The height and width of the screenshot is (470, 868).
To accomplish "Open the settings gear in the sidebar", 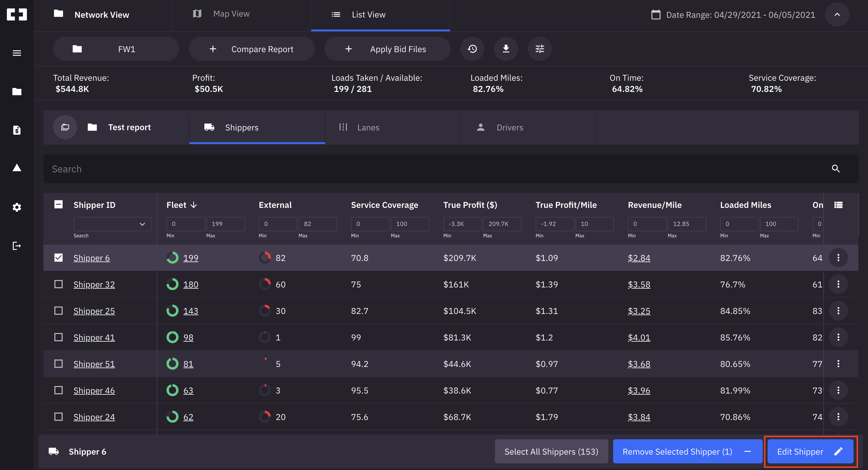I will tap(17, 207).
